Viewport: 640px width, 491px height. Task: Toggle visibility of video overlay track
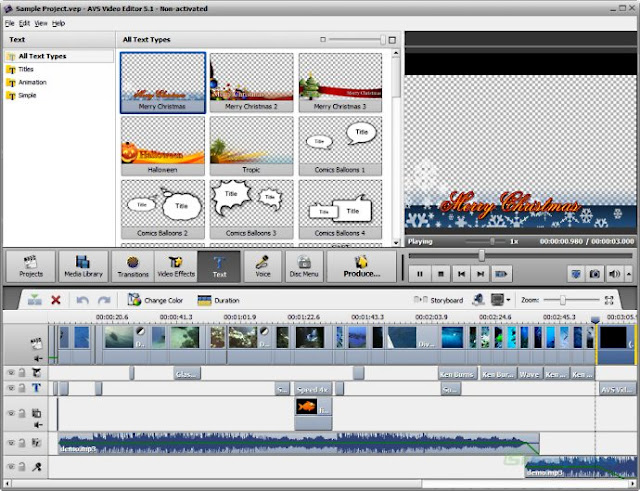click(x=11, y=413)
